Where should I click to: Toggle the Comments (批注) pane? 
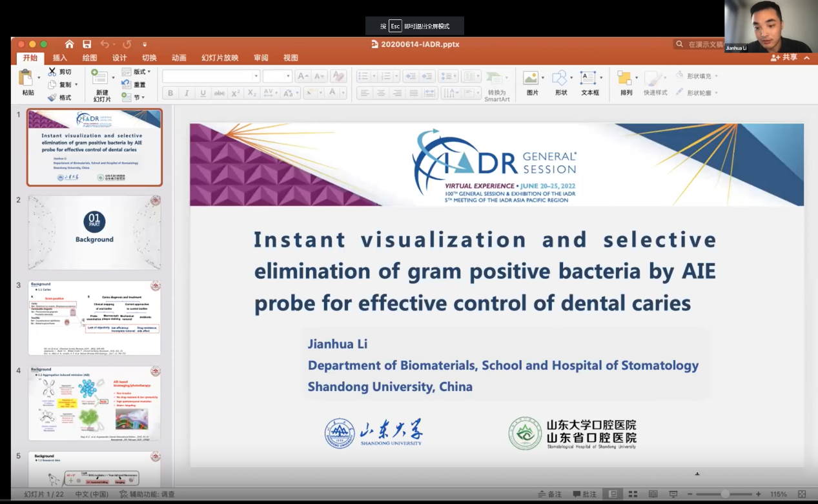[584, 494]
